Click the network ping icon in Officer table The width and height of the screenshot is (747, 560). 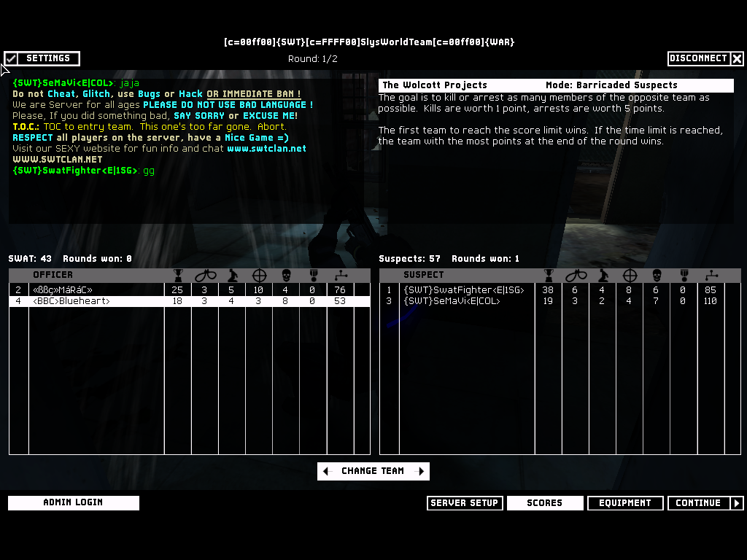341,275
